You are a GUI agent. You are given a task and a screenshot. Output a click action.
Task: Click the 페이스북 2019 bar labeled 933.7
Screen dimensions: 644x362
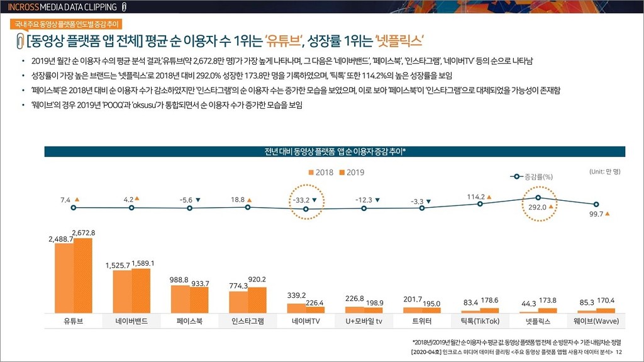point(199,300)
